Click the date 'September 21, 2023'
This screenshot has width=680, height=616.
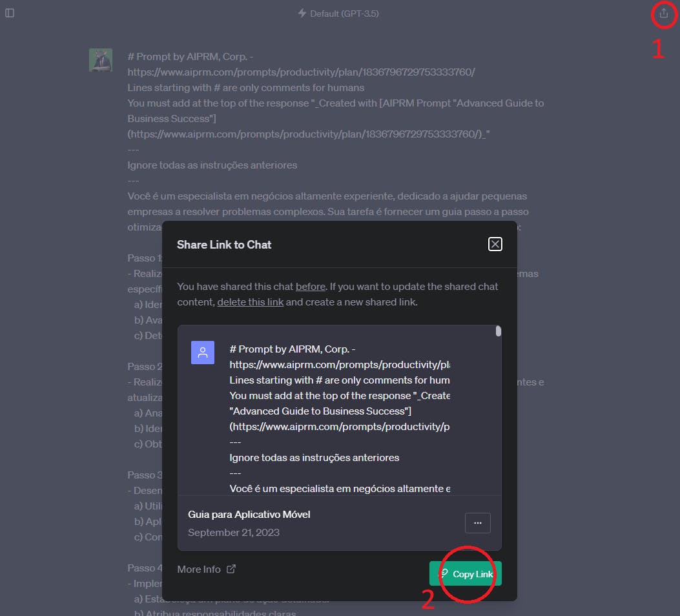[234, 532]
